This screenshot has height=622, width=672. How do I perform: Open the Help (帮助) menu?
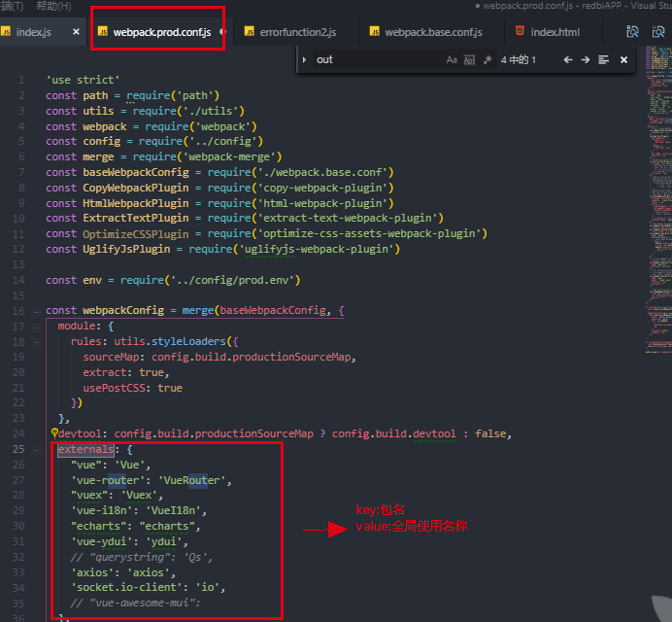point(54,6)
